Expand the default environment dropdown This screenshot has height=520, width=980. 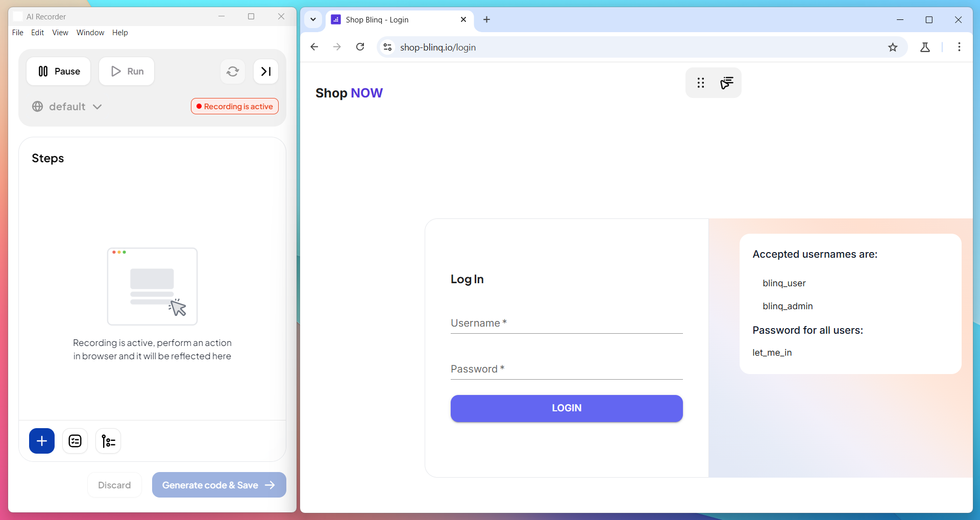(x=67, y=107)
